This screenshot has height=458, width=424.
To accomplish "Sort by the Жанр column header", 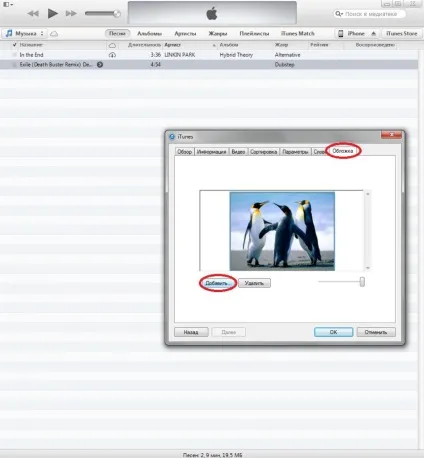I will (281, 45).
